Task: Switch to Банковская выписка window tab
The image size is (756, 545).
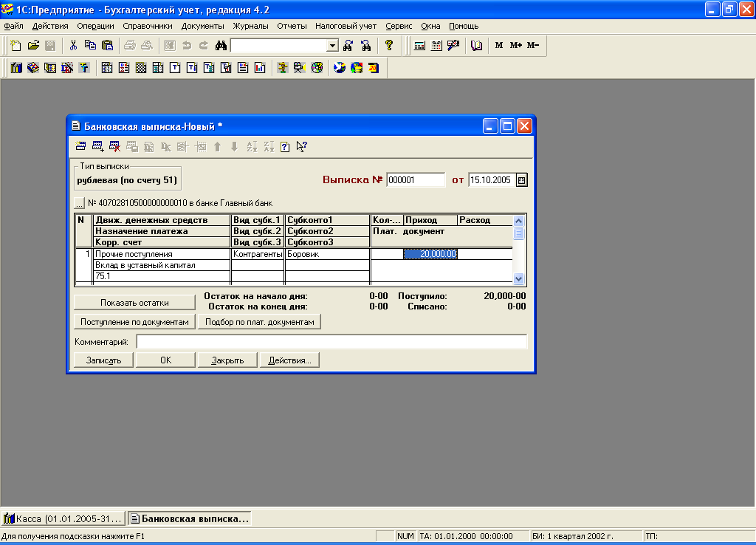Action: (x=190, y=519)
